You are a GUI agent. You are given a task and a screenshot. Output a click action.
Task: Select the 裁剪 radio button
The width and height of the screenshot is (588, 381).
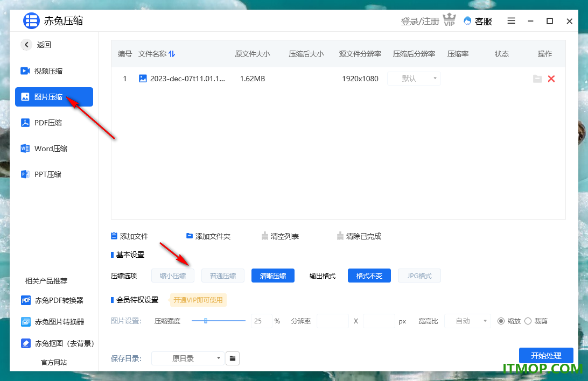tap(528, 321)
